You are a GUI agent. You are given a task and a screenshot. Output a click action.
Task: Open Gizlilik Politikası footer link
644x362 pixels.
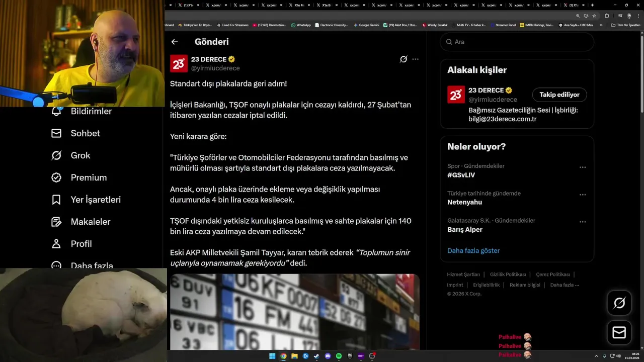(x=508, y=275)
